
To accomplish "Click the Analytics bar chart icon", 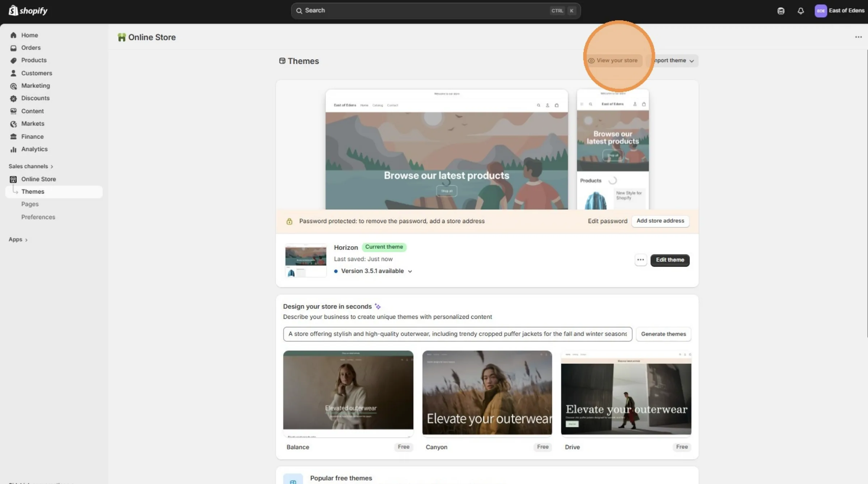I will (x=13, y=149).
